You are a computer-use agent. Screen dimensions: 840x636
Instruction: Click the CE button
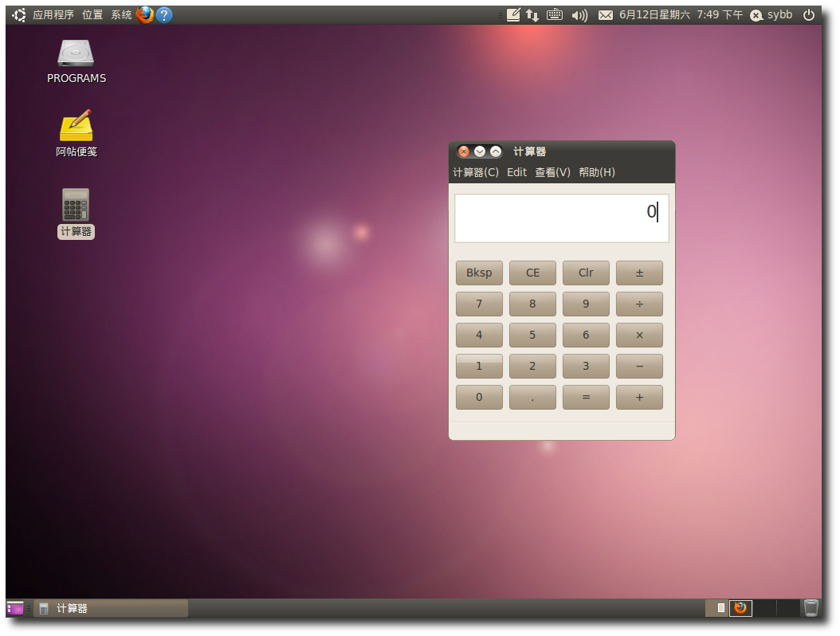click(x=532, y=273)
